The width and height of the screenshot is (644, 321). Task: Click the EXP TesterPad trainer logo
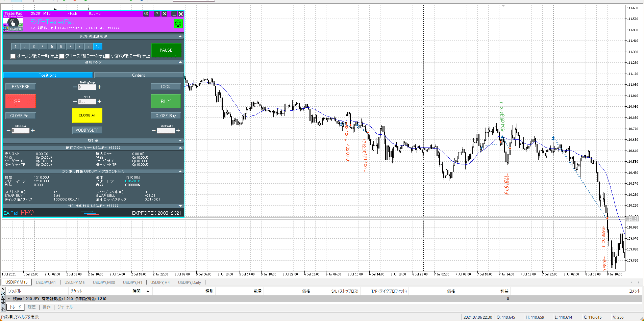pos(13,24)
